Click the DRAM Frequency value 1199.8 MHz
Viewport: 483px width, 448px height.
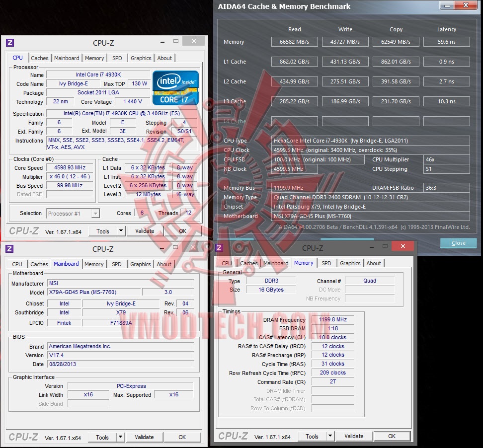click(332, 319)
